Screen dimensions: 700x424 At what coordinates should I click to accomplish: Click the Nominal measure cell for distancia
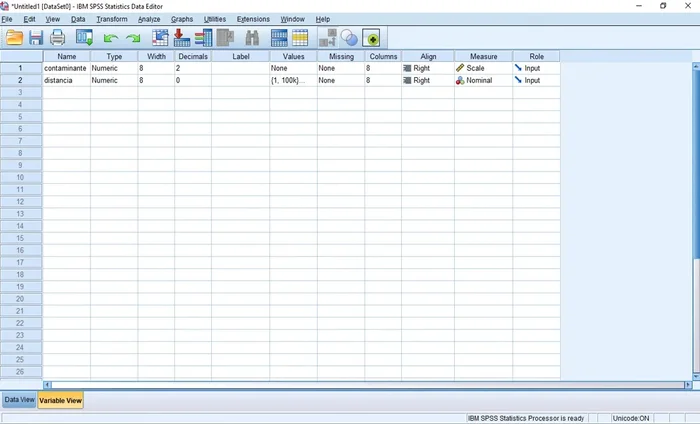tap(483, 80)
